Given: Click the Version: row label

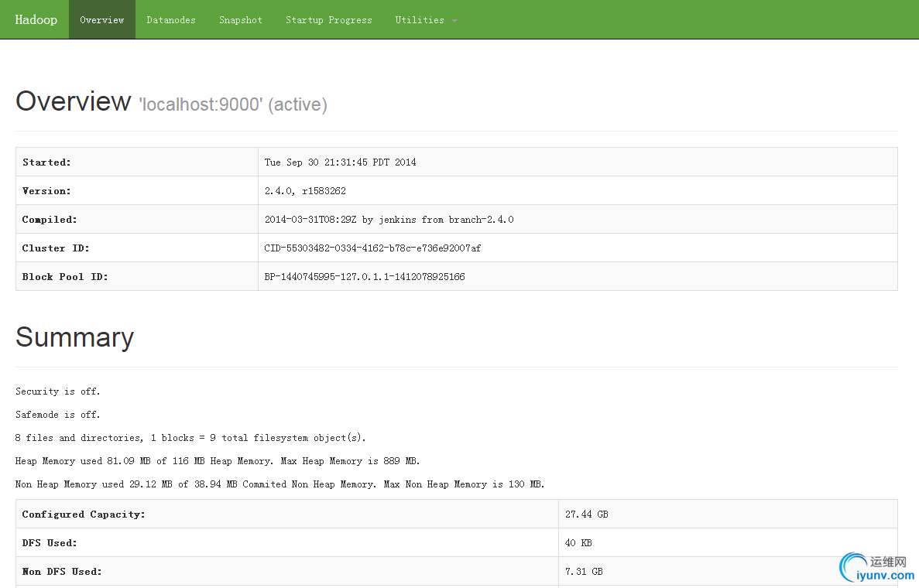Looking at the screenshot, I should pos(46,191).
